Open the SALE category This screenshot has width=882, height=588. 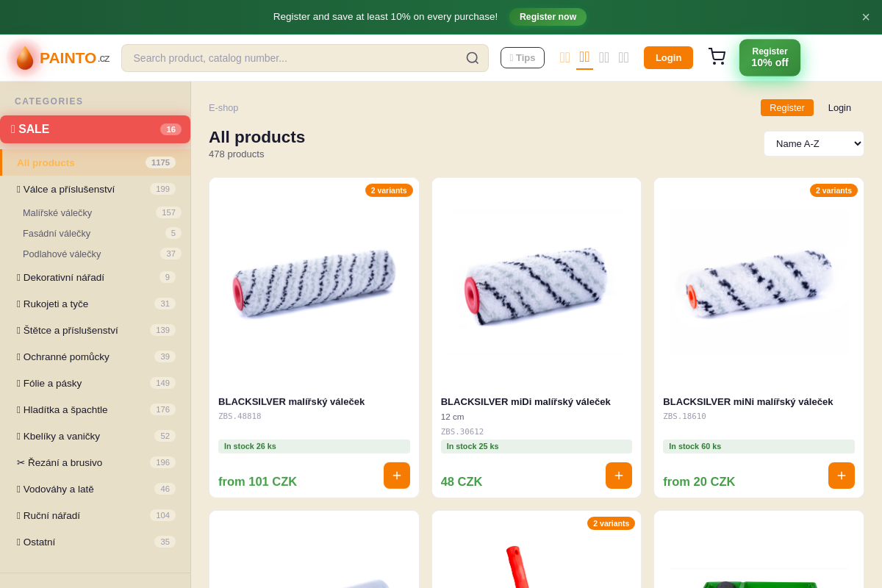pos(95,129)
